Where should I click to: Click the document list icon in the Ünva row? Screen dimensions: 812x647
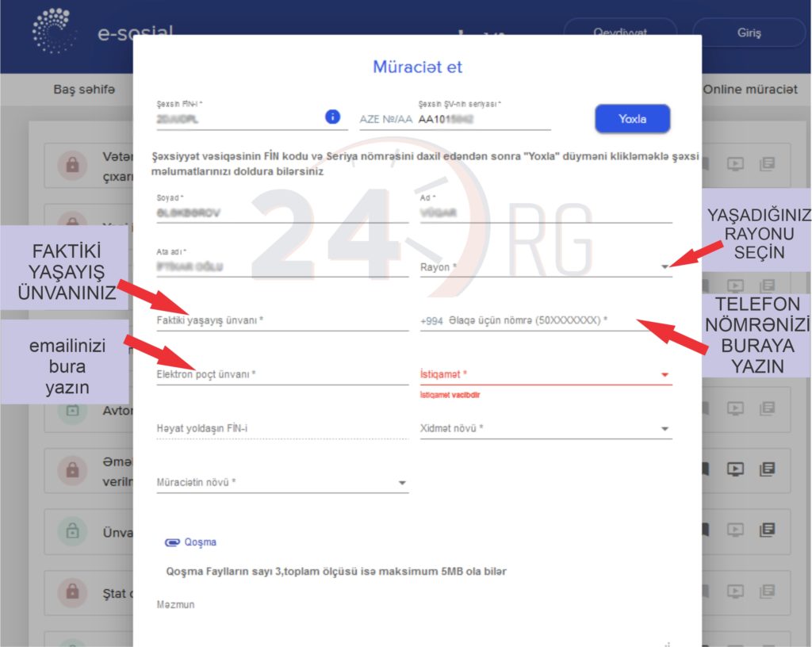point(766,530)
